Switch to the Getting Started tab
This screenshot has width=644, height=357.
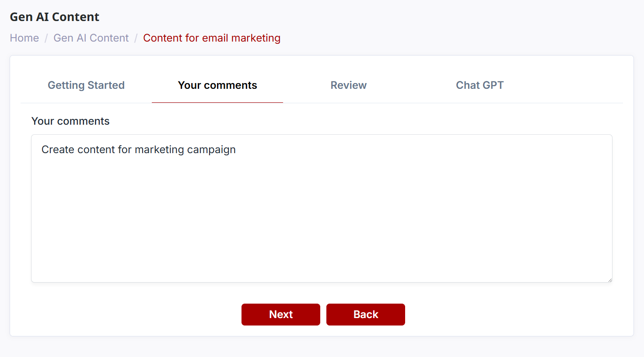click(x=86, y=85)
